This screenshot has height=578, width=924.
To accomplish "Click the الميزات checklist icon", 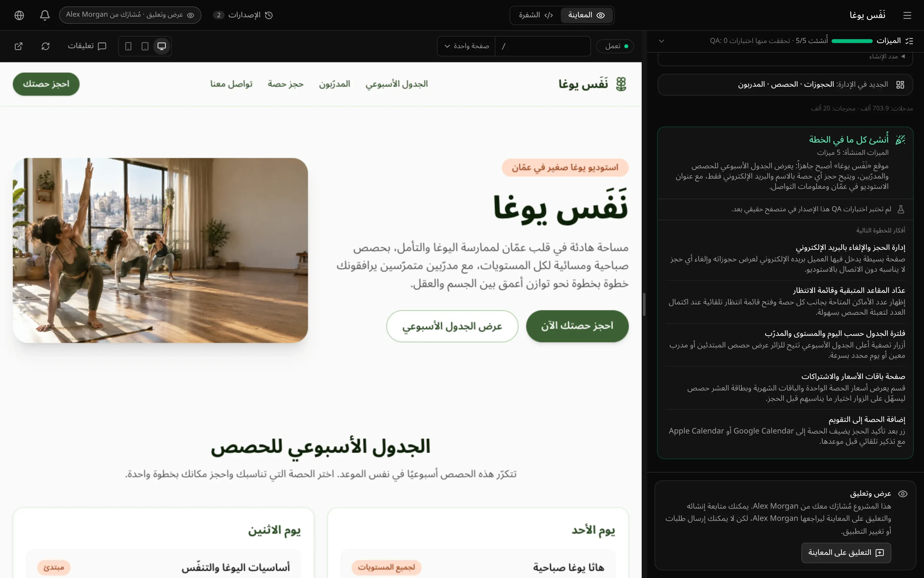I will pos(910,41).
